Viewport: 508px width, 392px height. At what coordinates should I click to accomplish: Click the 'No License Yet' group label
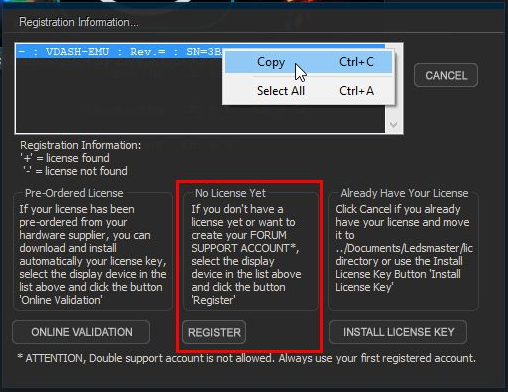point(230,193)
